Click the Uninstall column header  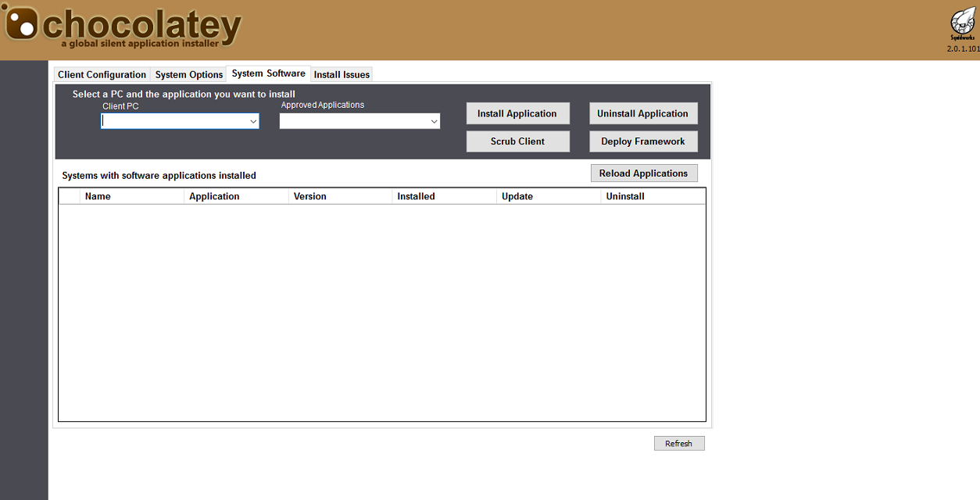(653, 197)
